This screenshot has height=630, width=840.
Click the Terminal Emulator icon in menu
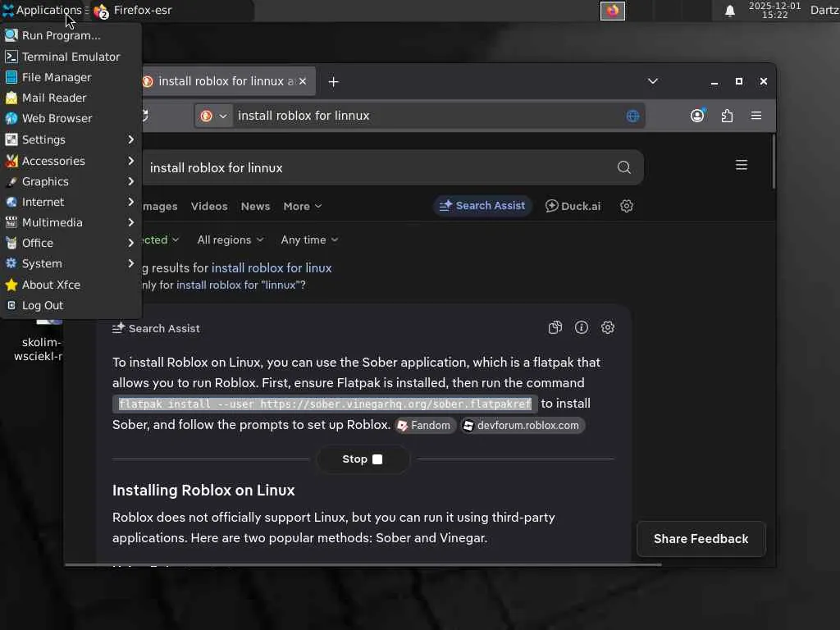pyautogui.click(x=11, y=57)
